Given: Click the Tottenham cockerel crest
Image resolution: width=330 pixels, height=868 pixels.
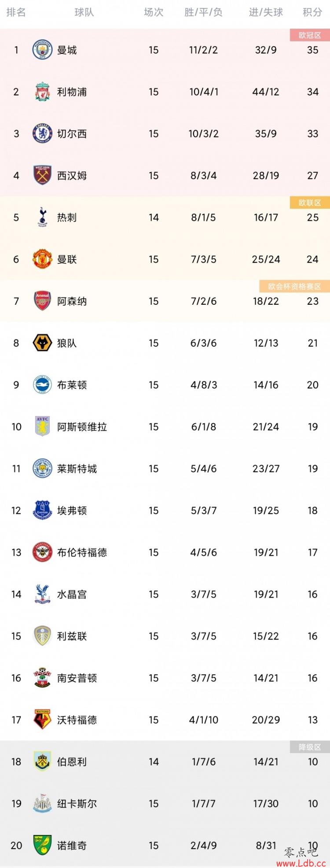Looking at the screenshot, I should (x=43, y=217).
